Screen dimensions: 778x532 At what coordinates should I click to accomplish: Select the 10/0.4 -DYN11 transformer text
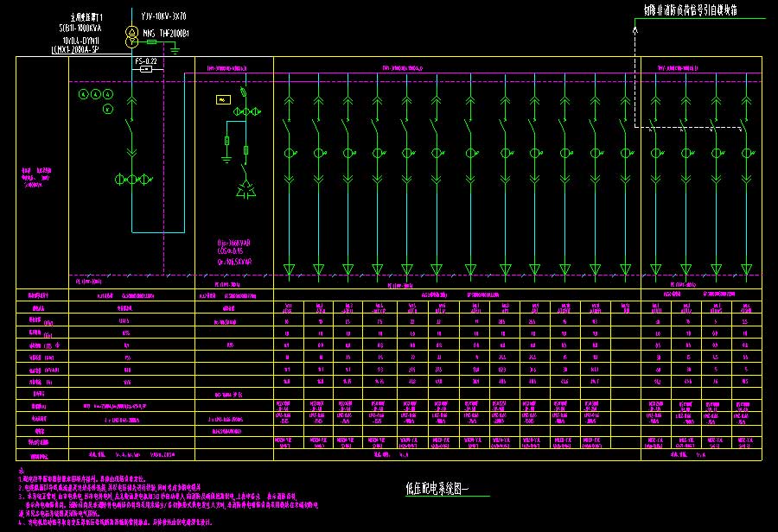(80, 41)
